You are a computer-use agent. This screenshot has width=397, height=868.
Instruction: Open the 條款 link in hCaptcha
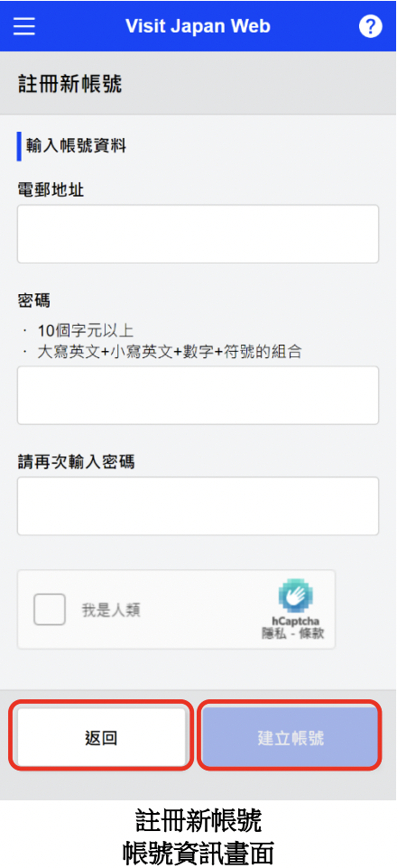click(x=313, y=633)
